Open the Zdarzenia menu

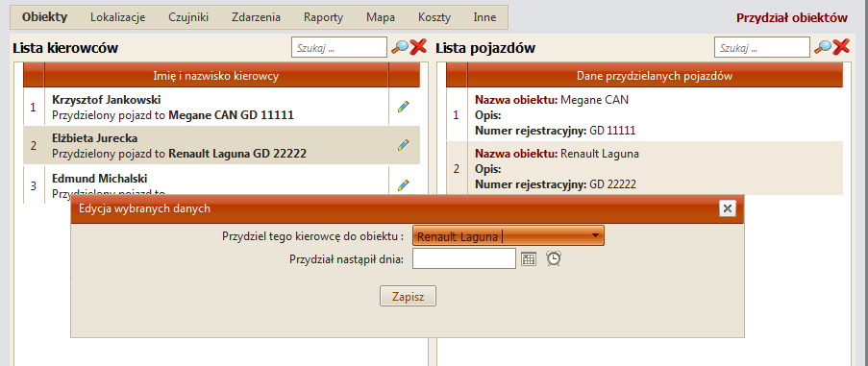tap(257, 17)
